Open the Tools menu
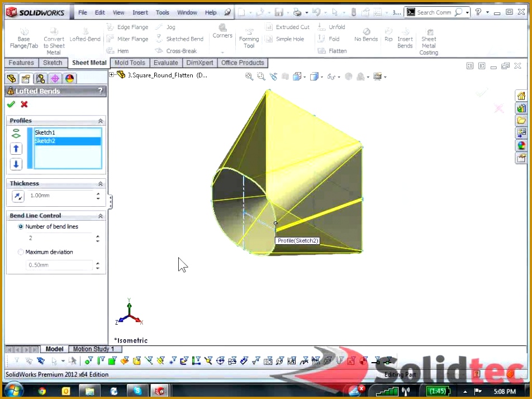The height and width of the screenshot is (399, 532). coord(162,12)
